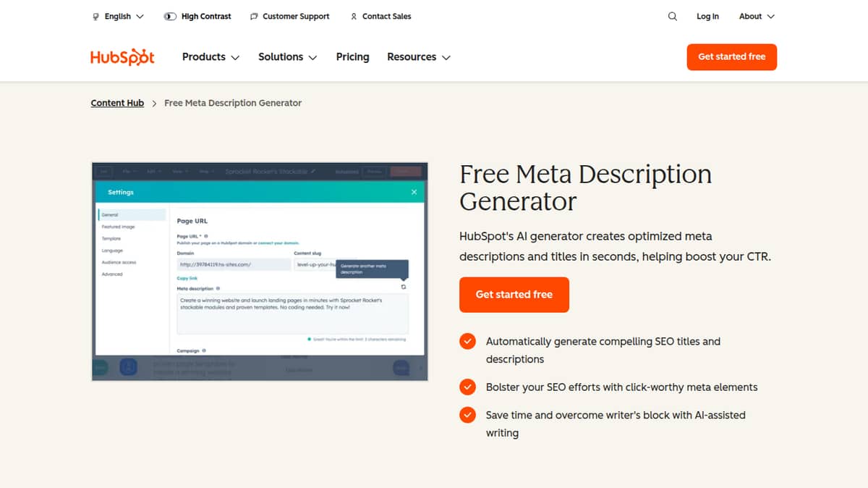Screen dimensions: 868x488
Task: Click the text "Automatically generate compelling SEO titles"
Action: point(603,350)
